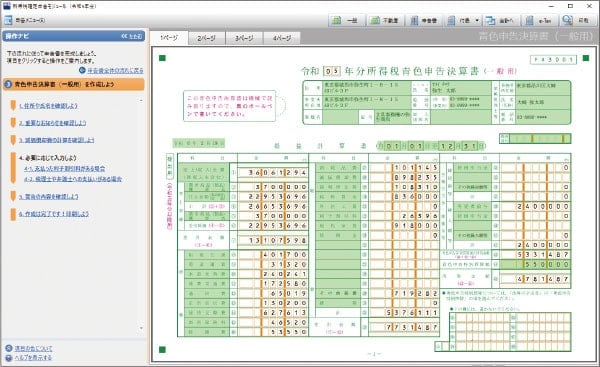
Task: Open the 申告メニュー(S) menu
Action: (26, 20)
